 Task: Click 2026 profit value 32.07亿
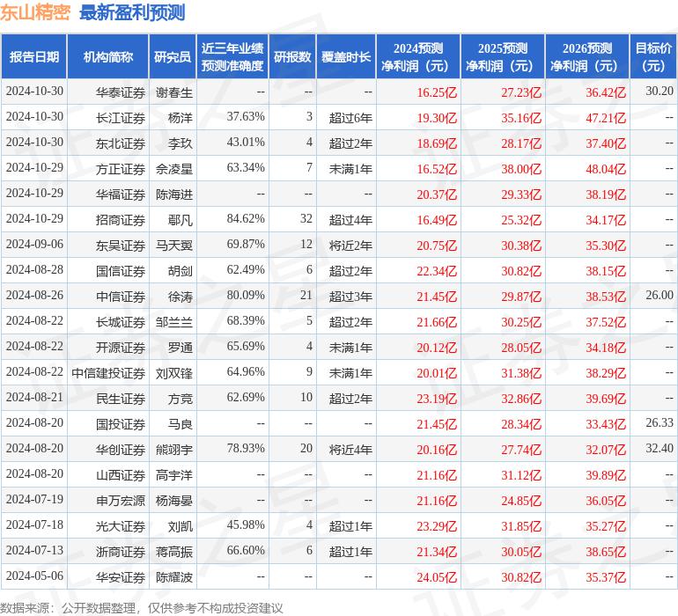606,450
